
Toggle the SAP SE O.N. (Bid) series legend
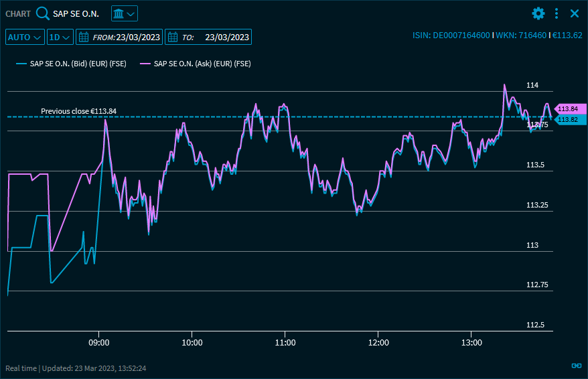73,64
